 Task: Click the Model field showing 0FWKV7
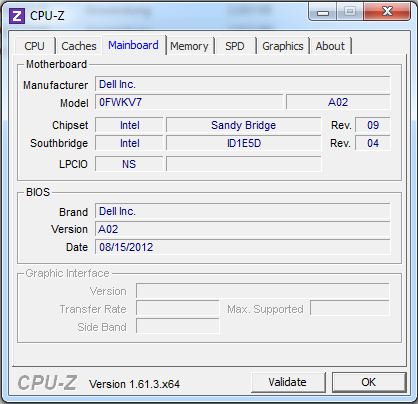(189, 102)
